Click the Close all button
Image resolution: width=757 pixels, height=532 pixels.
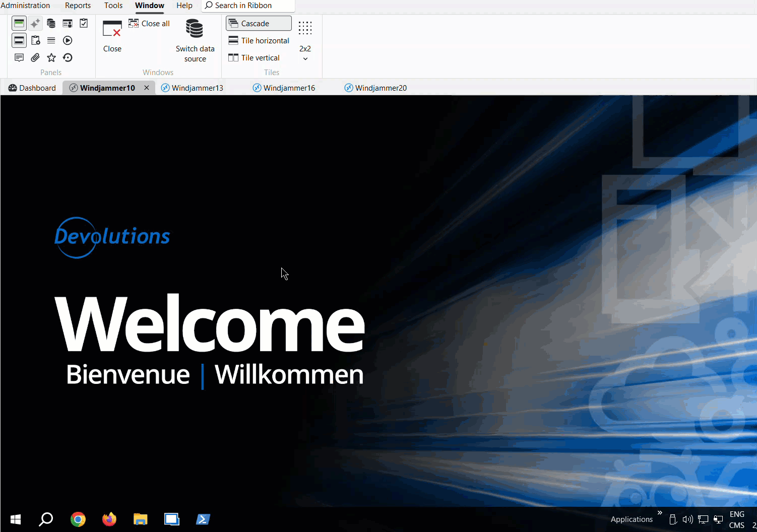click(x=149, y=24)
